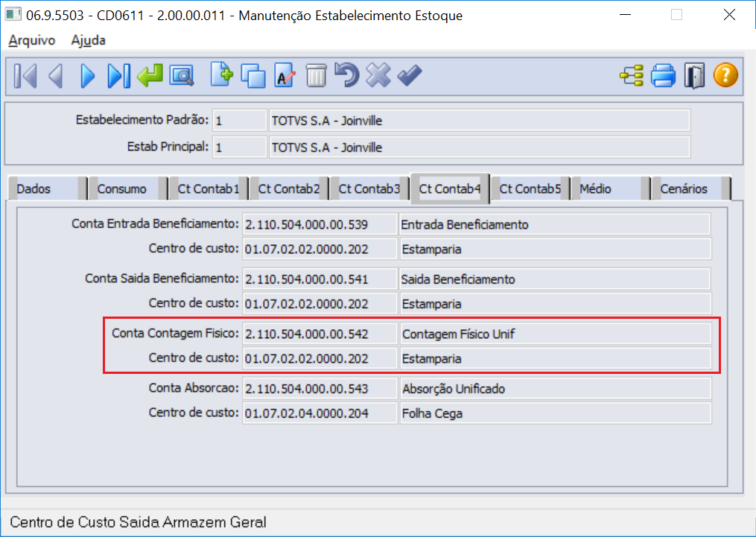Minimize the Manutenção Estabelecimento Estoque window
Screen dimensions: 756x537
pyautogui.click(x=626, y=15)
